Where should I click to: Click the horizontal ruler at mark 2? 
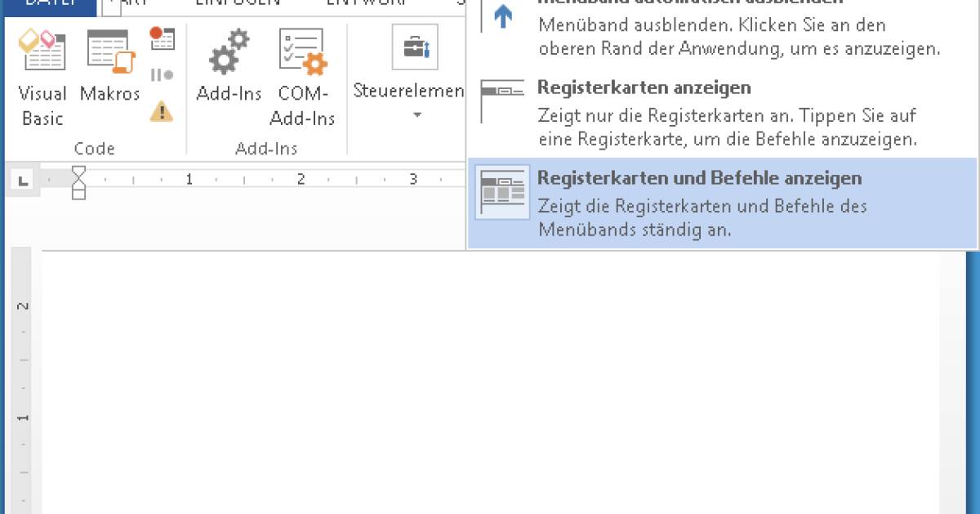pos(301,179)
